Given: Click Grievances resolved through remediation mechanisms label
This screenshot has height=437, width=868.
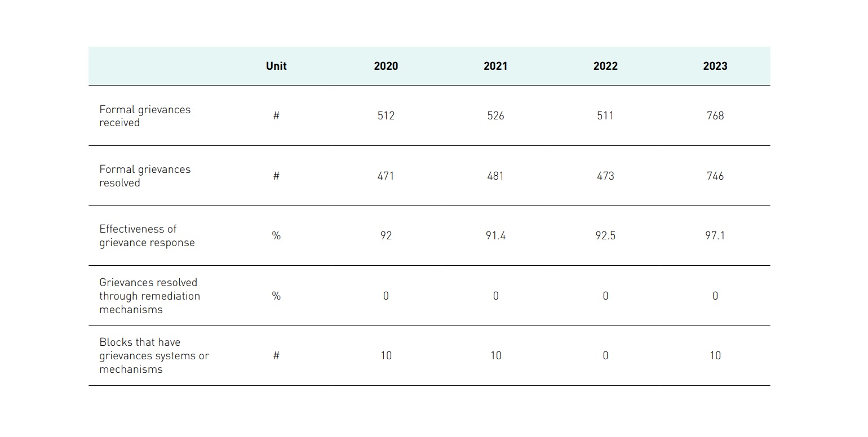Looking at the screenshot, I should click(149, 296).
